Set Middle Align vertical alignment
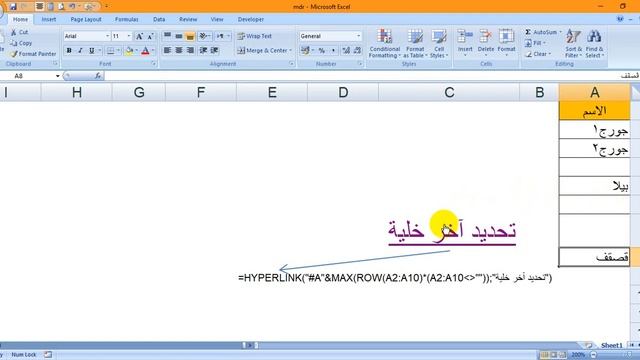Viewport: 640px width, 360px height. point(179,36)
